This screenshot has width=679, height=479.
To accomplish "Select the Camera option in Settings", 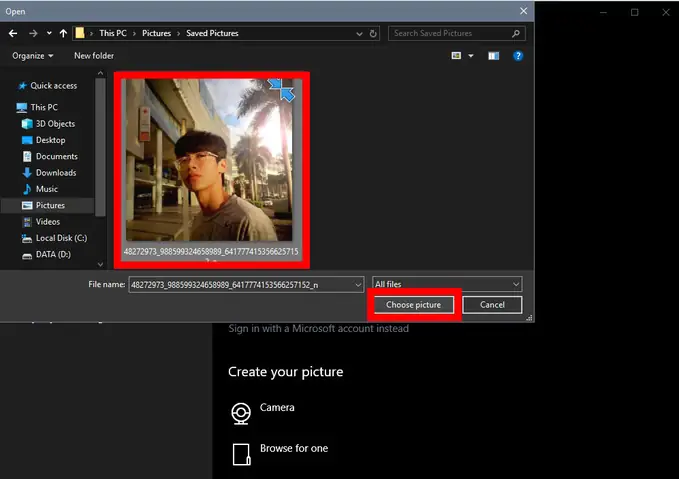I will click(x=277, y=408).
